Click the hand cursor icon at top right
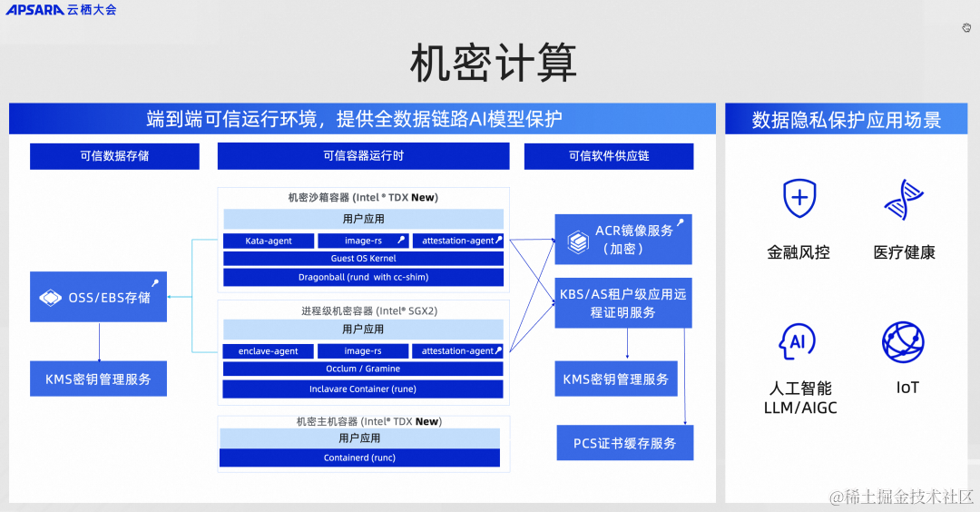980x512 pixels. (x=966, y=27)
